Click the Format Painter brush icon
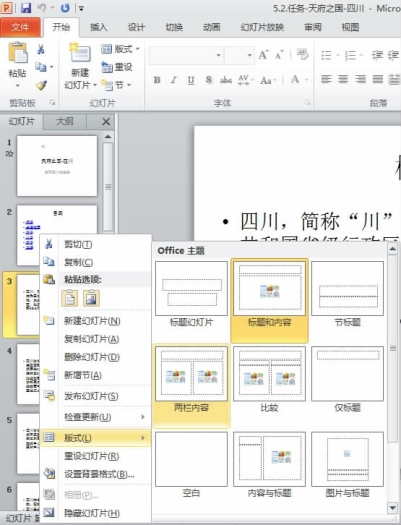The height and width of the screenshot is (525, 401). 41,85
